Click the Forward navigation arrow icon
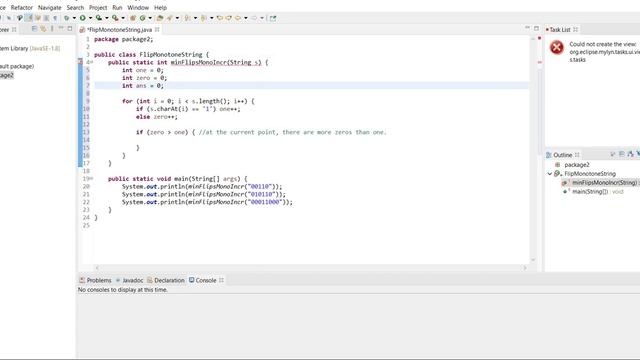This screenshot has height=360, width=640. click(x=254, y=18)
